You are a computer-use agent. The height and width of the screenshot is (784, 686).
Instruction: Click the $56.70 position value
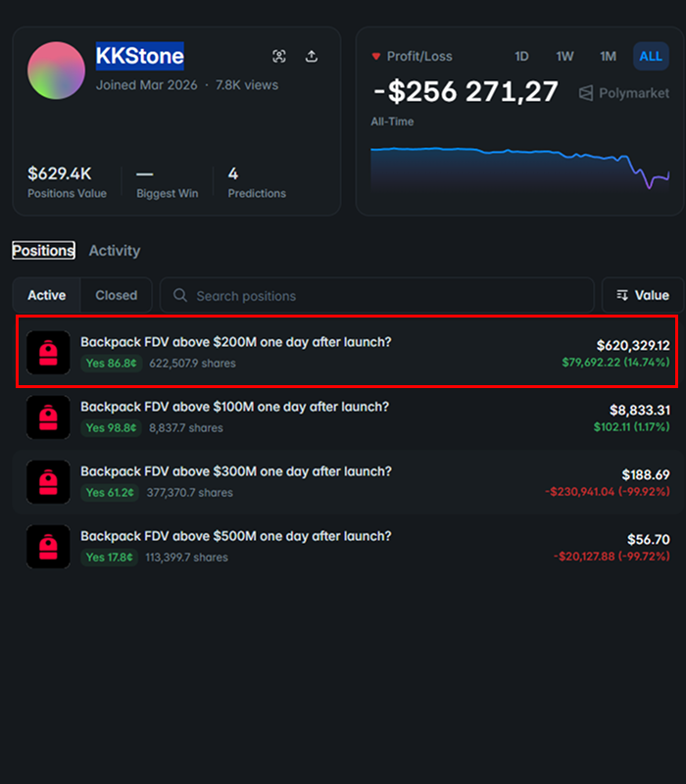point(649,540)
